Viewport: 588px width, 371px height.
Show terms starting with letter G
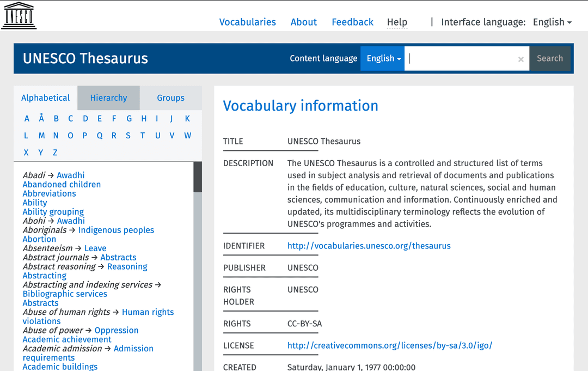click(129, 119)
